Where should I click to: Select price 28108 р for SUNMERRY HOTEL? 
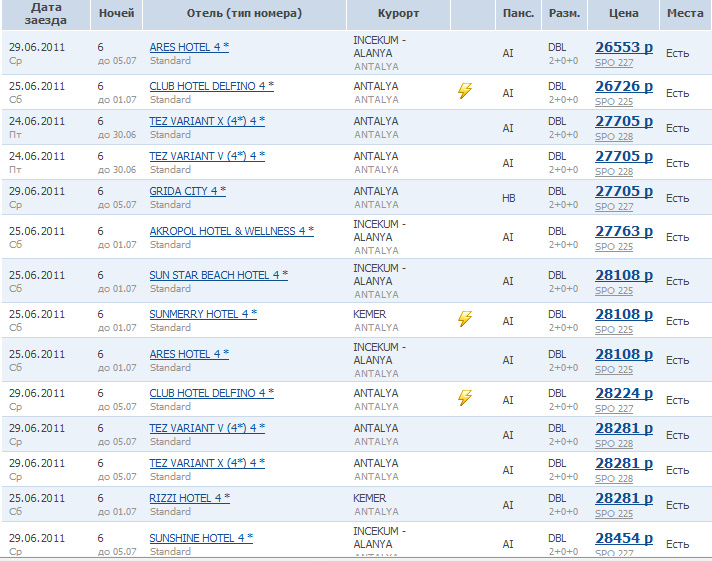pos(624,314)
